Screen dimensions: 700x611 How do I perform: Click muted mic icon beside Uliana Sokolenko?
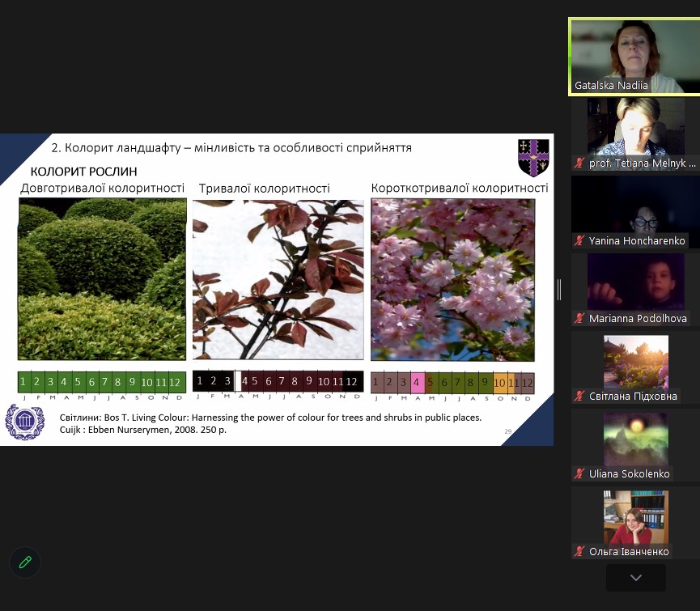[579, 474]
